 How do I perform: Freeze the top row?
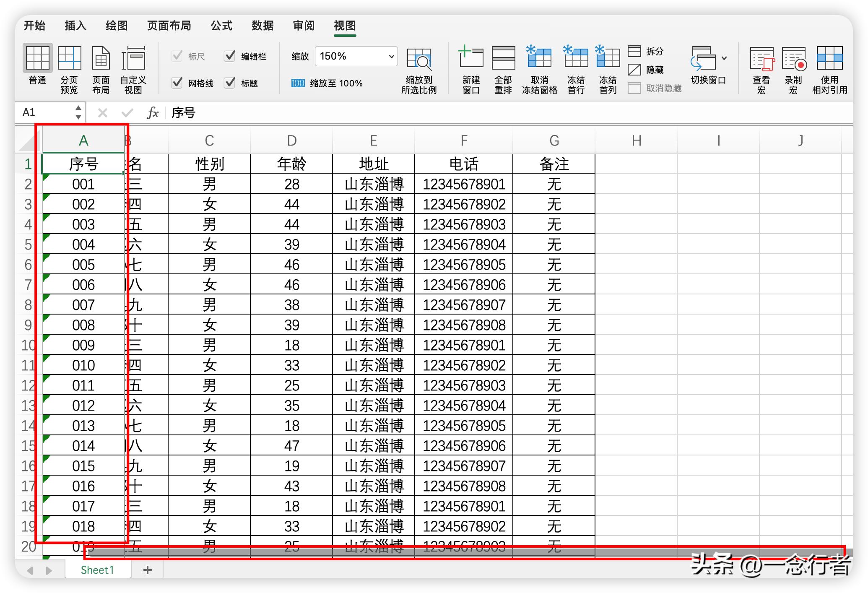[x=576, y=59]
